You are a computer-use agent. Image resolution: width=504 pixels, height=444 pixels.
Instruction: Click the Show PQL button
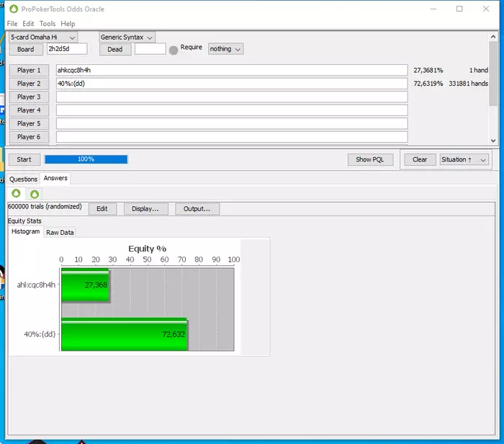point(370,159)
